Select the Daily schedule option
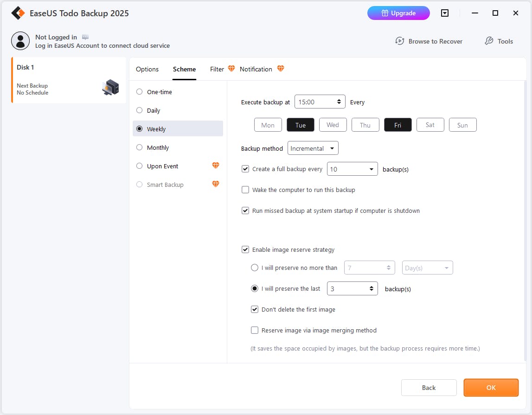Image resolution: width=532 pixels, height=415 pixels. [139, 110]
